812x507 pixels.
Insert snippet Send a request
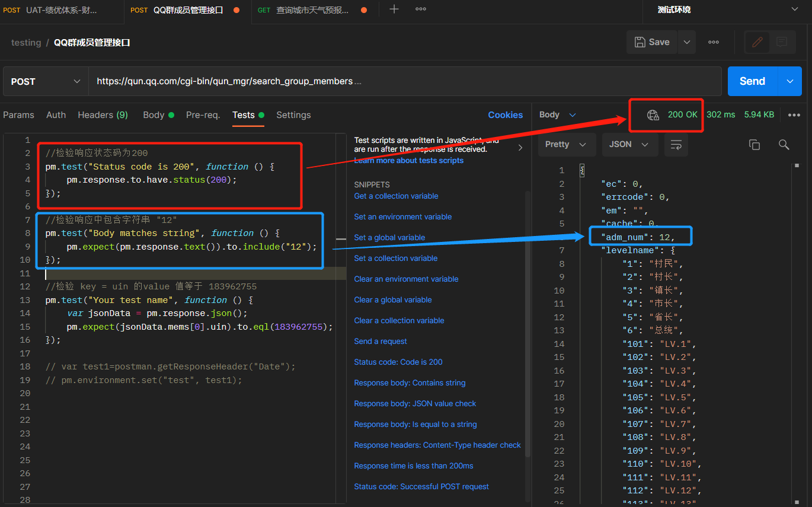click(381, 342)
